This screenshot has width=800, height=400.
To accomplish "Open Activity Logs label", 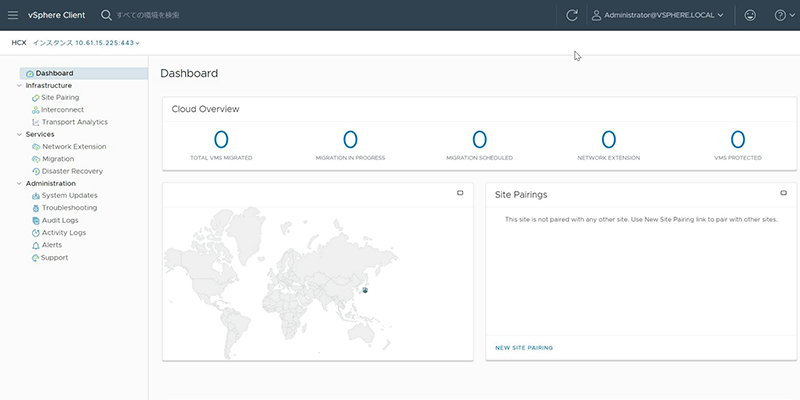I will (x=64, y=233).
